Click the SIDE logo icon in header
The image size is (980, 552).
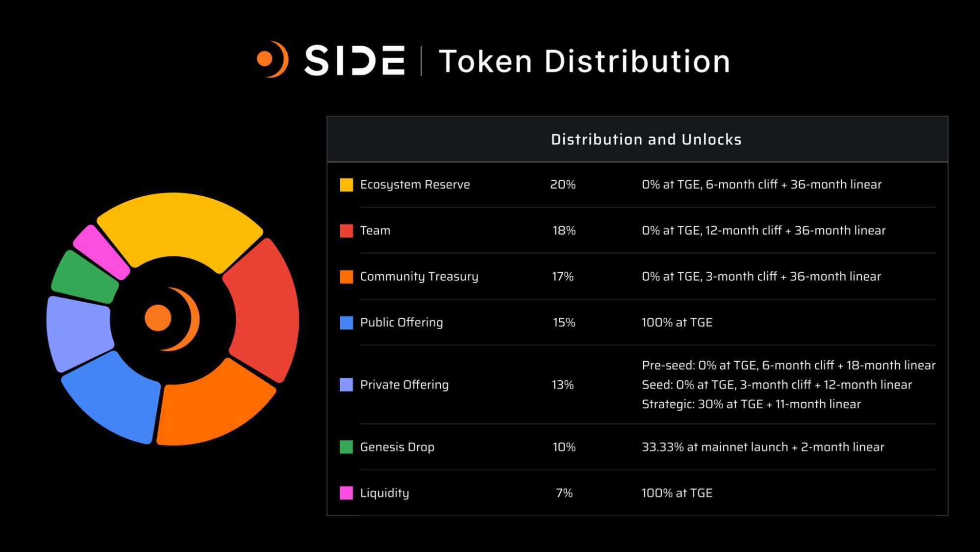[x=273, y=59]
